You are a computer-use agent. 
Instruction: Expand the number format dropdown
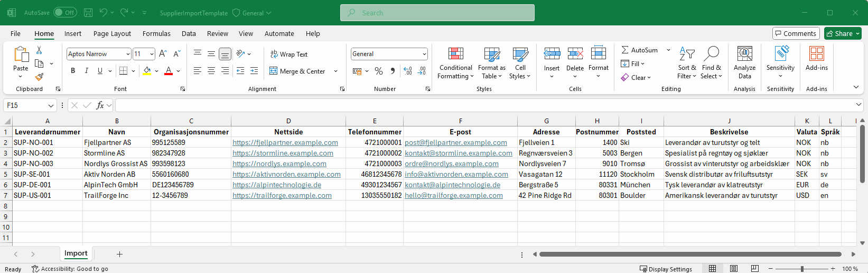pos(424,54)
